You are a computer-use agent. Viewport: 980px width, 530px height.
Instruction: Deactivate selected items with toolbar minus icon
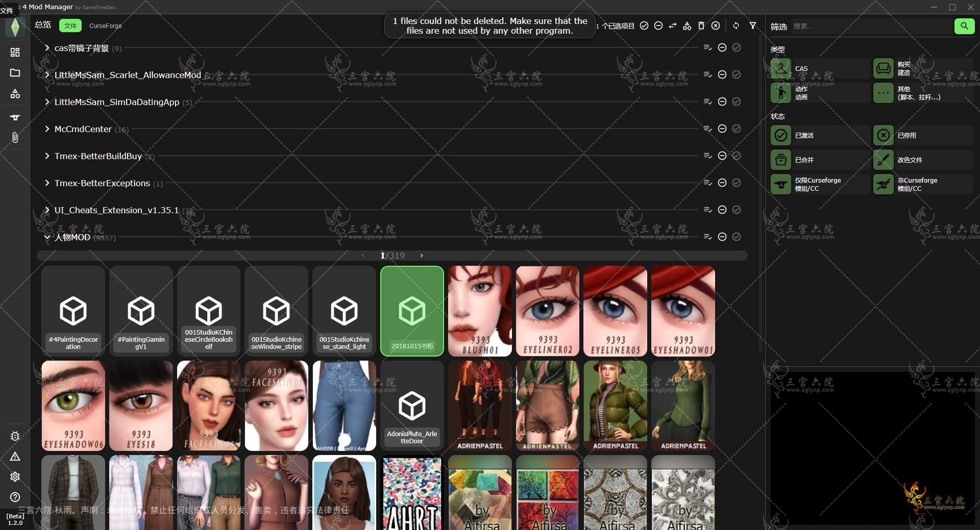pyautogui.click(x=658, y=26)
